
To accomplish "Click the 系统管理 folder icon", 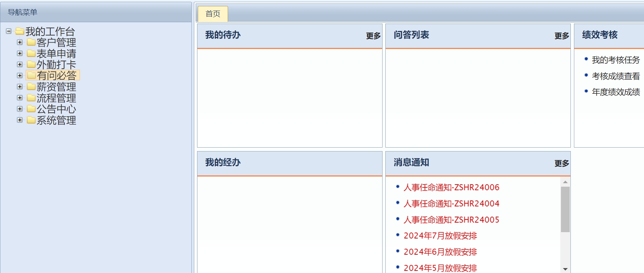I will tap(31, 120).
